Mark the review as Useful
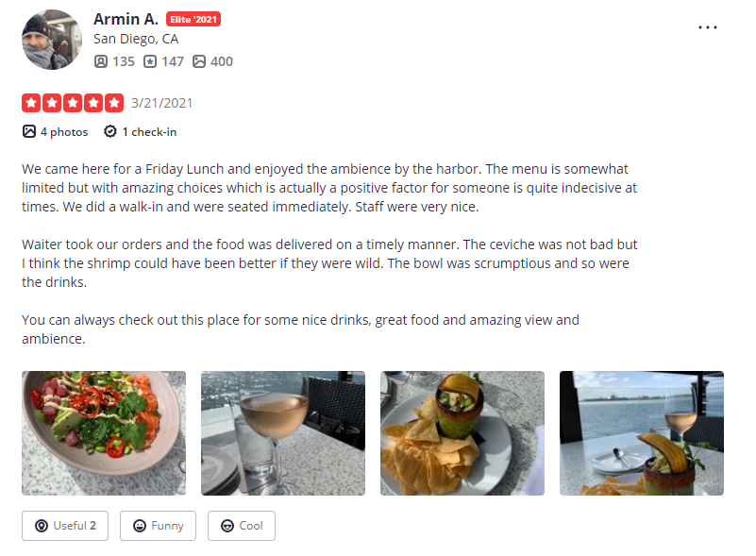756x556 pixels. tap(65, 526)
